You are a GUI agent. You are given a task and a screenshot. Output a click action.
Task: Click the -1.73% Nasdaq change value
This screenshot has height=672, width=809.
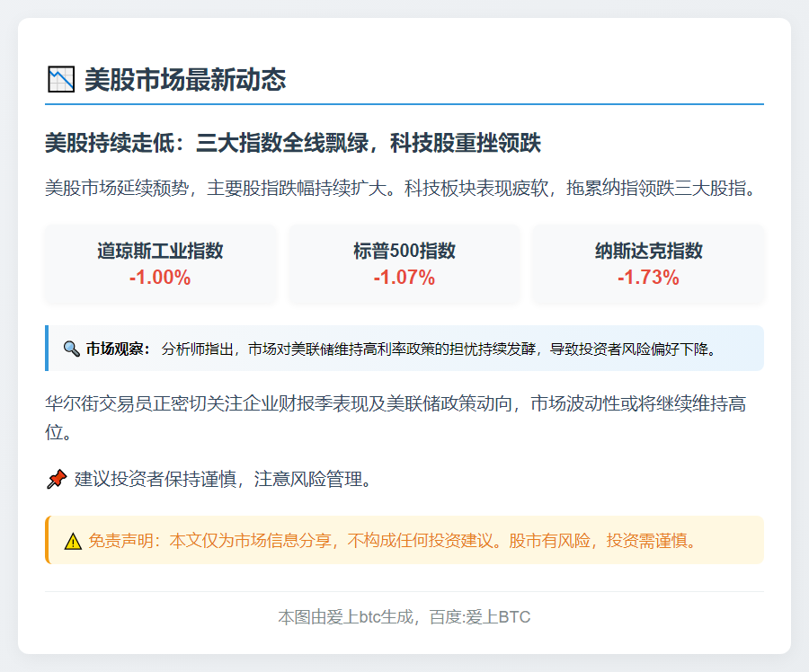[x=648, y=278]
